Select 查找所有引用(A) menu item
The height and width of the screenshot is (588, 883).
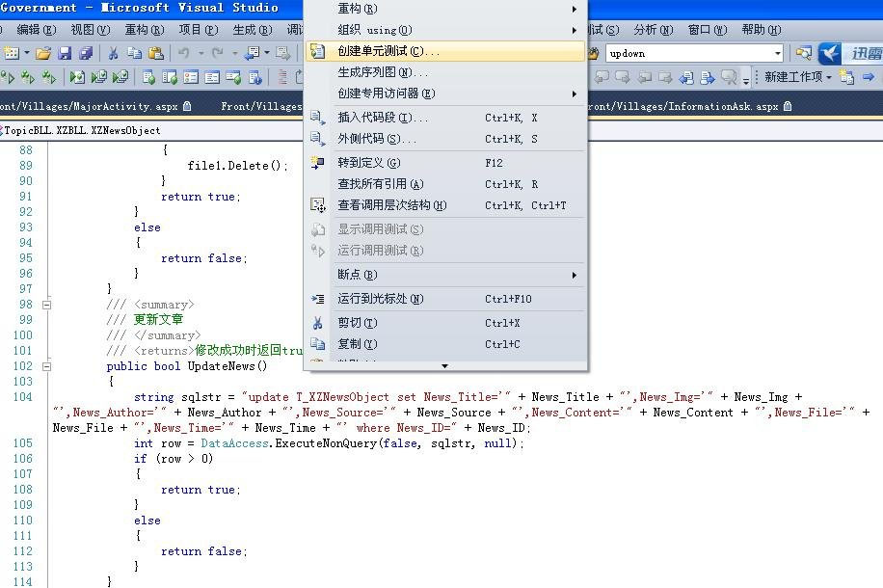point(445,184)
